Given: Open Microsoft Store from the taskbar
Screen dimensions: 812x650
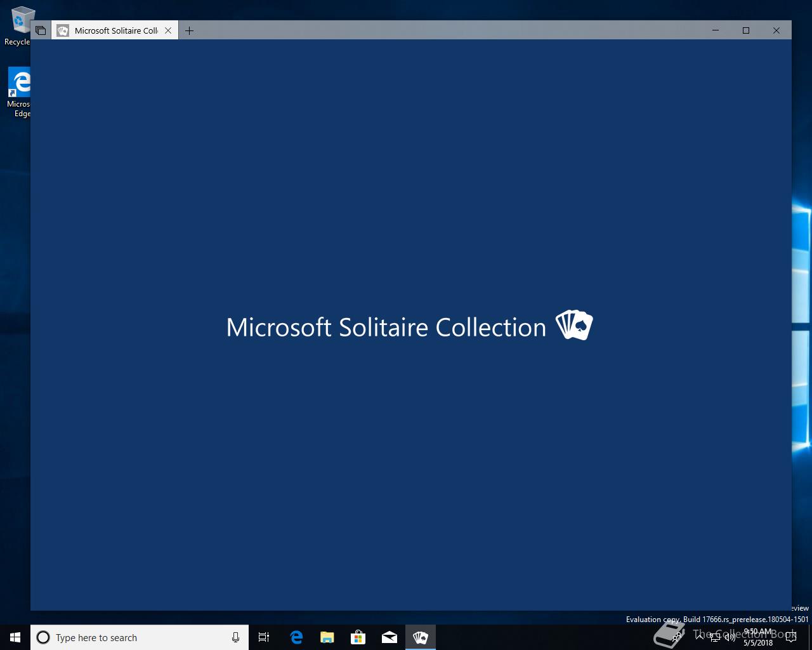Looking at the screenshot, I should click(358, 637).
